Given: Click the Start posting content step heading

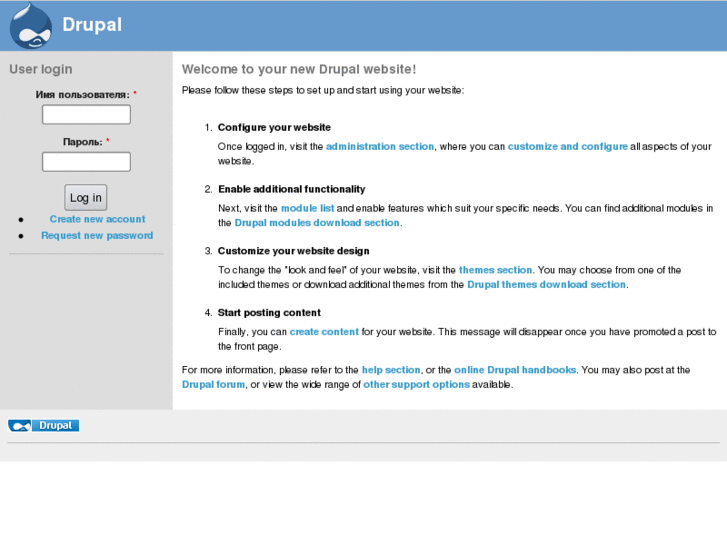Looking at the screenshot, I should (x=269, y=313).
